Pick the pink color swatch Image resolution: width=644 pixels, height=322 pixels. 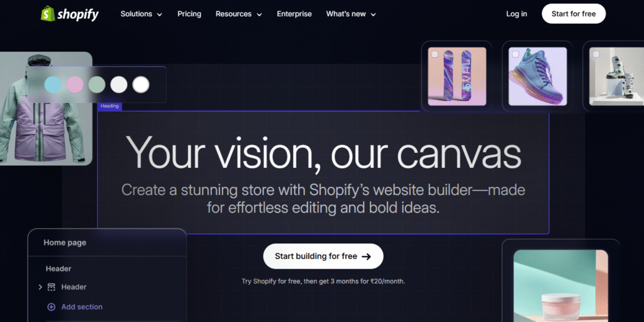(75, 85)
